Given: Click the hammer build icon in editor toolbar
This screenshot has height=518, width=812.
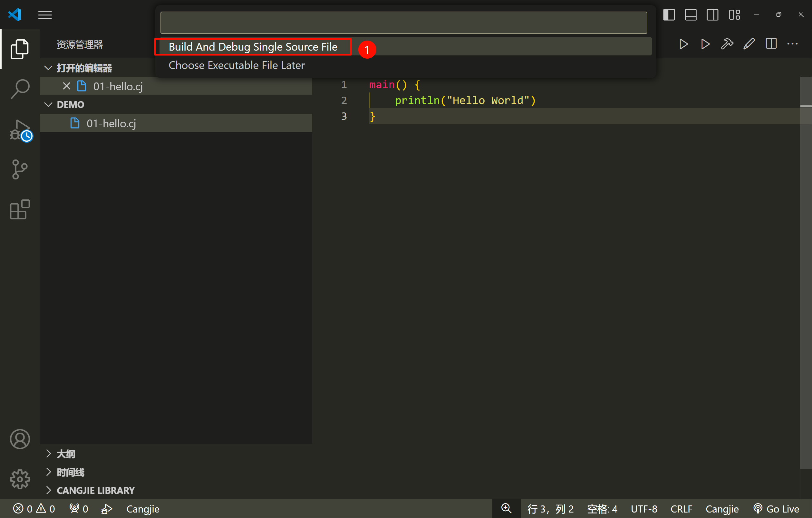Looking at the screenshot, I should click(727, 44).
